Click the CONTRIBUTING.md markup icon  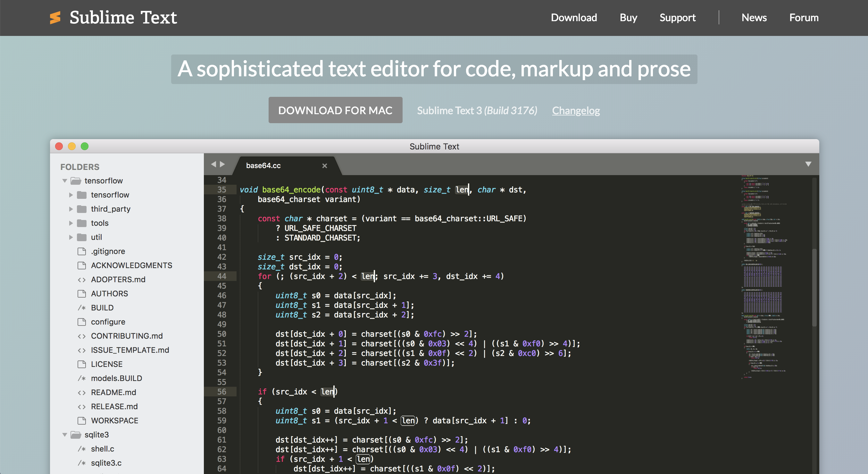tap(81, 336)
